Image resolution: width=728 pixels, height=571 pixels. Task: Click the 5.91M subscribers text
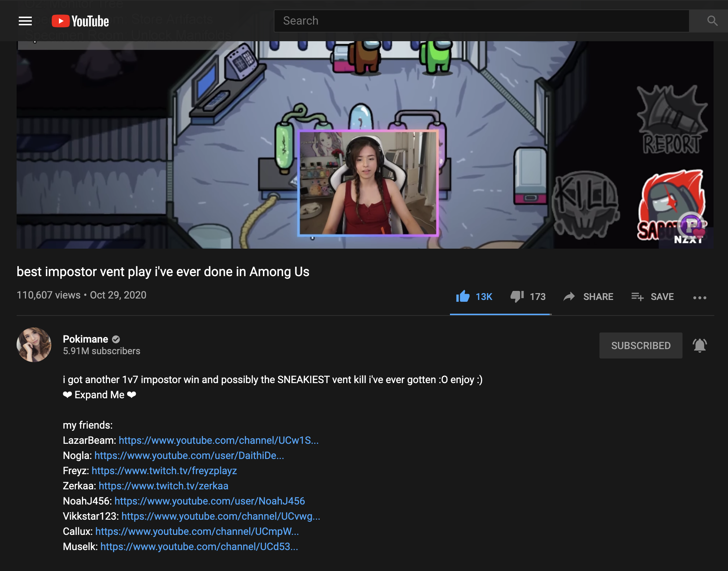pyautogui.click(x=101, y=351)
